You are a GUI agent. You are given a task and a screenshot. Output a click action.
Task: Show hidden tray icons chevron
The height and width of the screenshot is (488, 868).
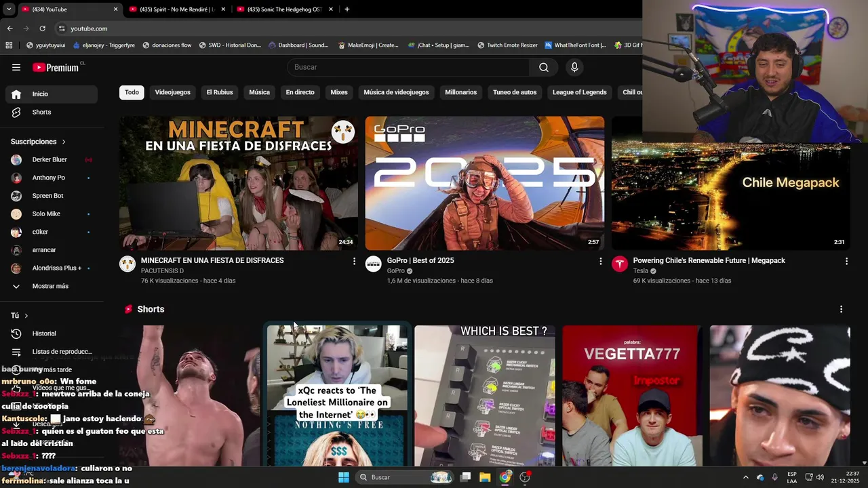point(745,477)
